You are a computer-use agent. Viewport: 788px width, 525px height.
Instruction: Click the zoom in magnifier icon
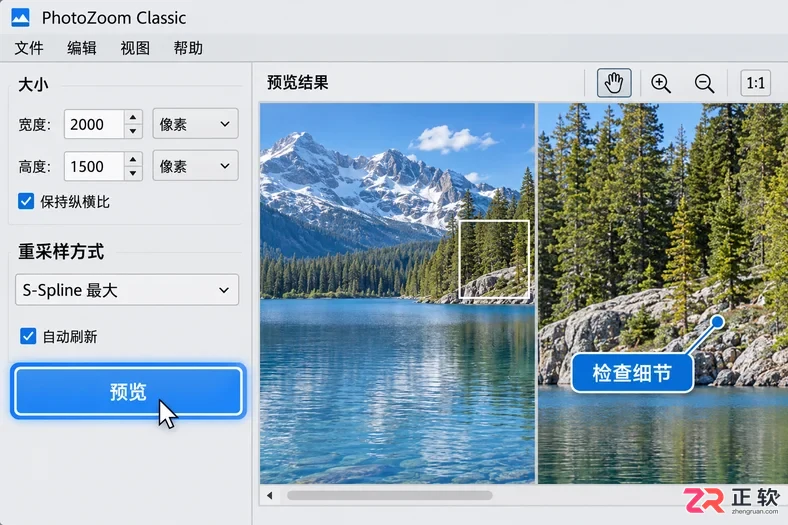click(660, 83)
